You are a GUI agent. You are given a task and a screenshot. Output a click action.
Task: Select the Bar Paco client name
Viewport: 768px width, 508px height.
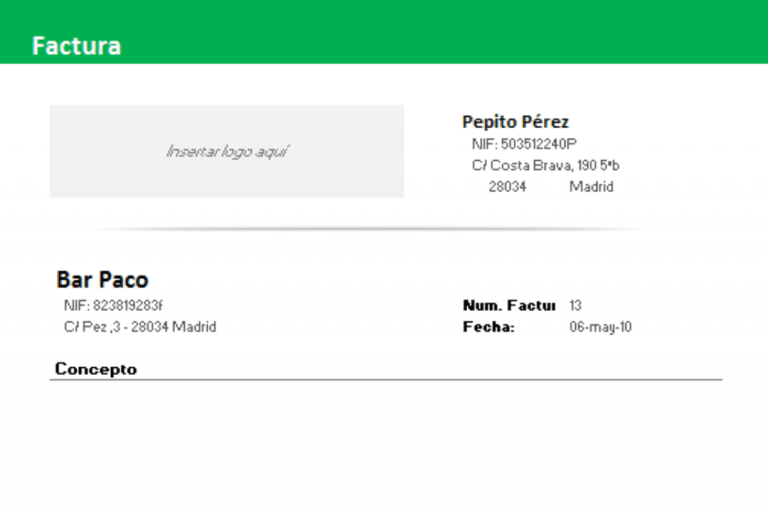point(102,280)
